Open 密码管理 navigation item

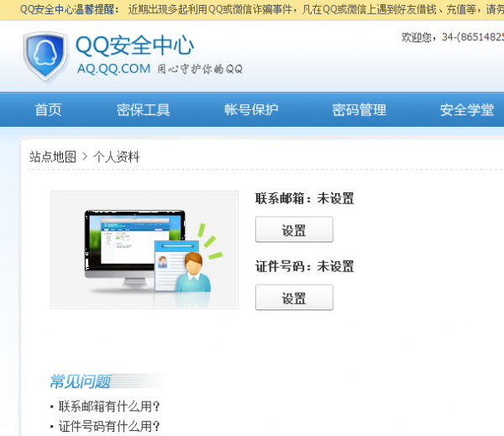pos(360,110)
